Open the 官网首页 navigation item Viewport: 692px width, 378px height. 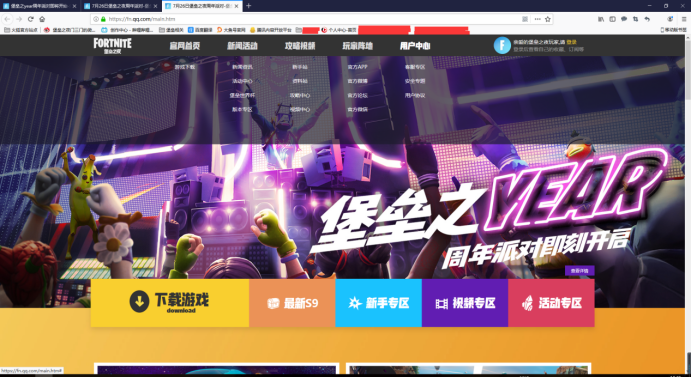(185, 45)
